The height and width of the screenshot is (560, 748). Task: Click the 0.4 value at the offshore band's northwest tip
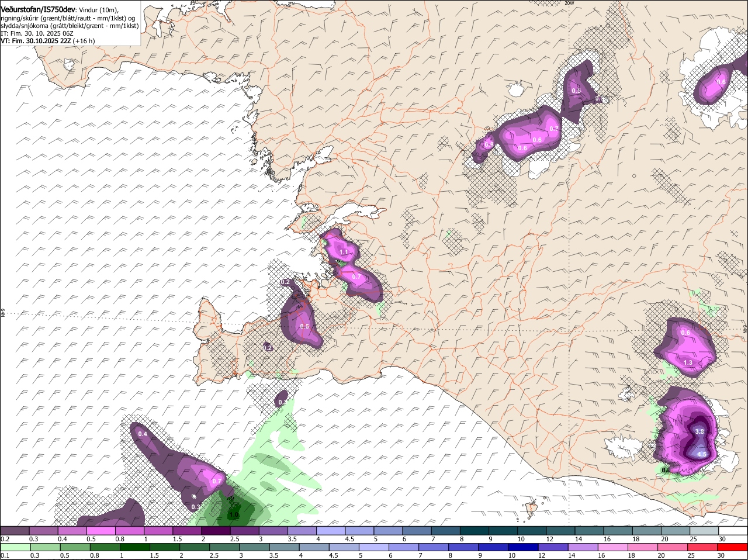143,434
